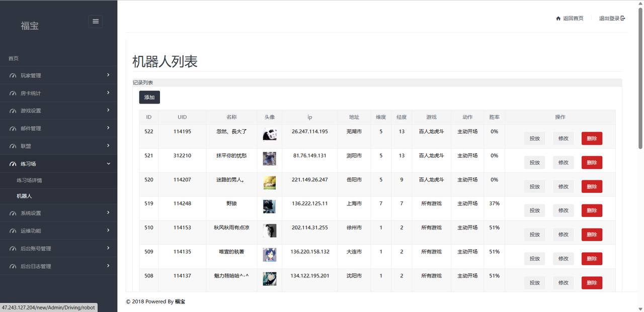
Task: Click the gauge icon beside 玩家管理
Action: [13, 75]
